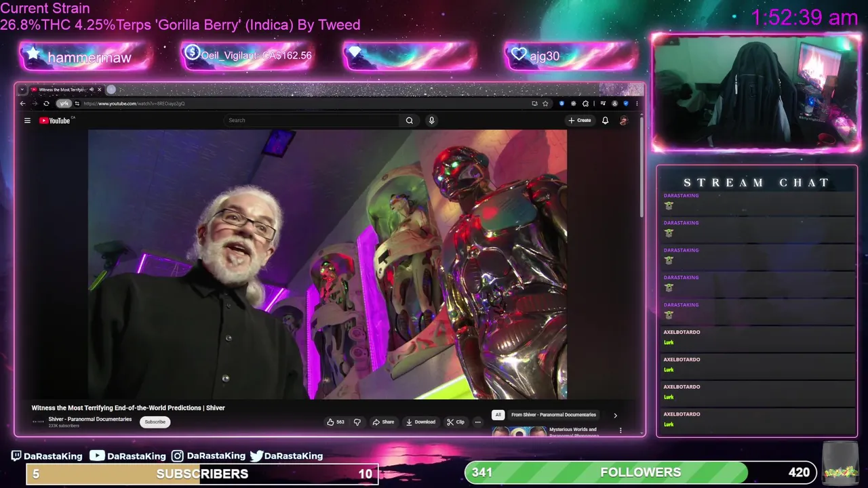Close the Witness the Most Terrifying tab
Viewport: 868px width, 488px height.
(99, 89)
